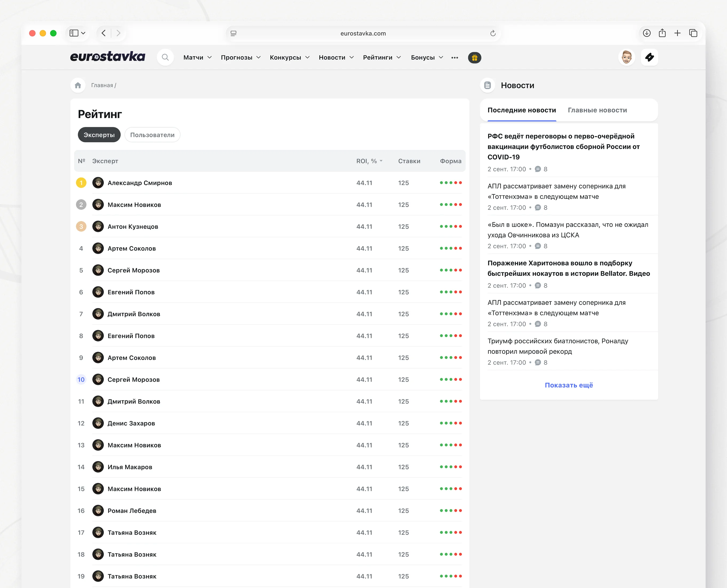Click the search magnifier icon
727x588 pixels.
pos(165,57)
